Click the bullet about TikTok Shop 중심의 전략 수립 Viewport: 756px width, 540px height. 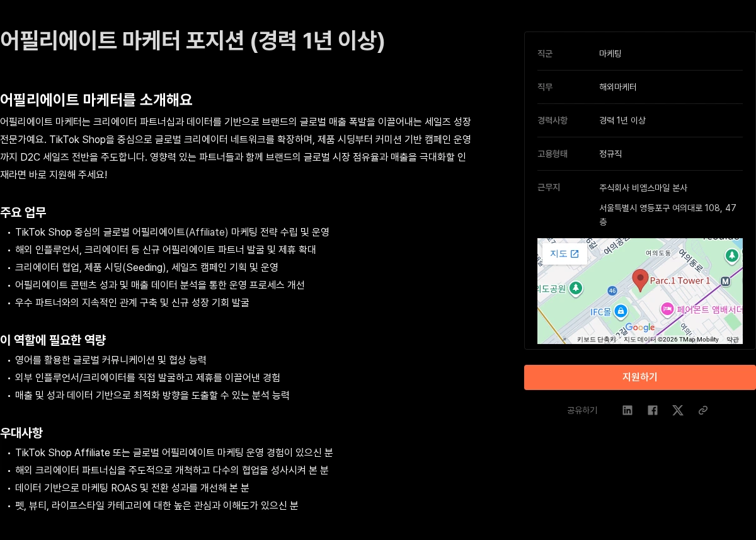coord(172,232)
